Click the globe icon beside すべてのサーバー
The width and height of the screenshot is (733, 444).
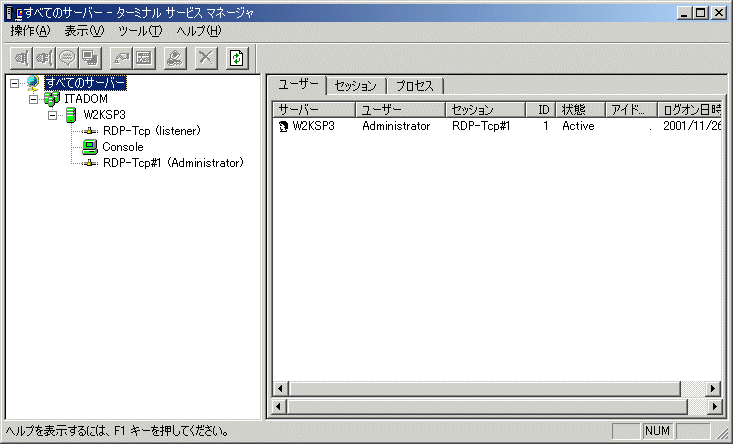pos(33,83)
